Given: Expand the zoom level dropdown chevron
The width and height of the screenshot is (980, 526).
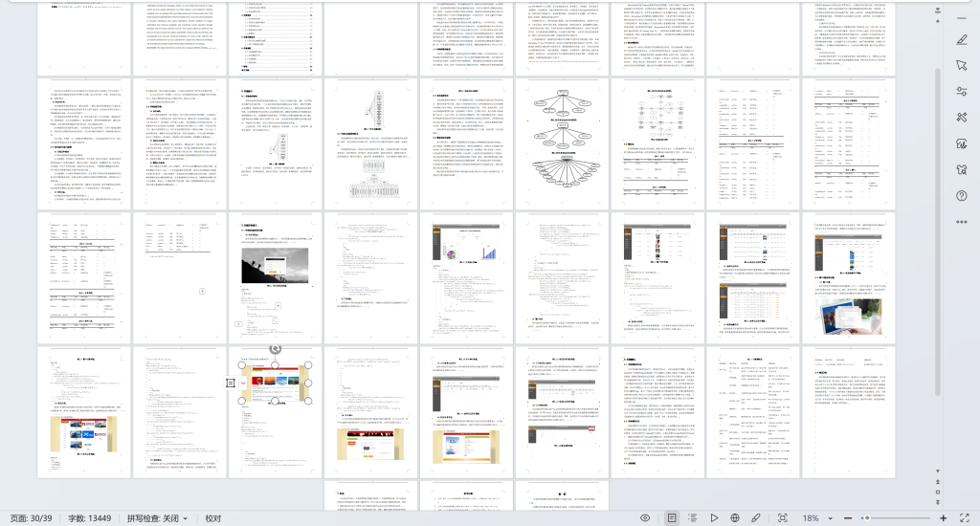Looking at the screenshot, I should tap(830, 518).
